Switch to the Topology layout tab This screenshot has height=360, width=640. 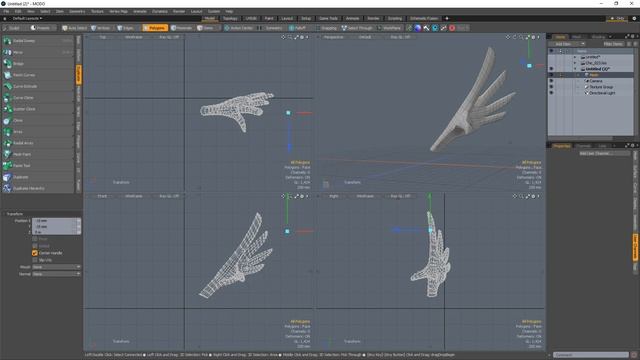pos(230,18)
